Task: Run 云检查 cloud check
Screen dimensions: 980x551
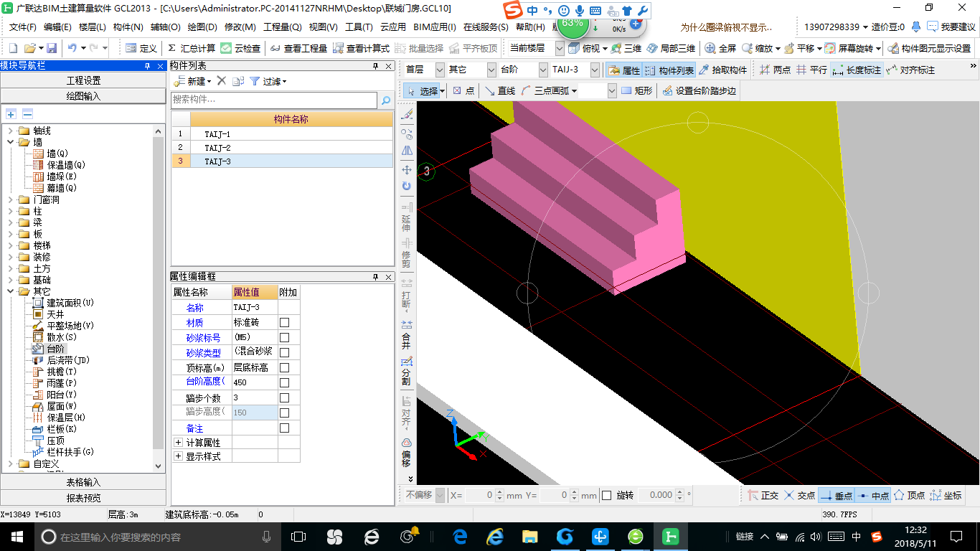Action: (x=240, y=48)
